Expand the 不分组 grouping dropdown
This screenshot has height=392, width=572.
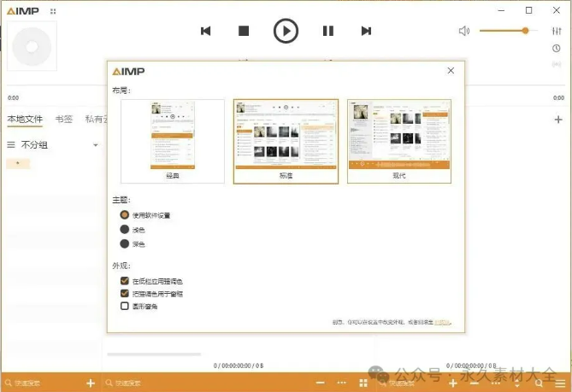[95, 145]
